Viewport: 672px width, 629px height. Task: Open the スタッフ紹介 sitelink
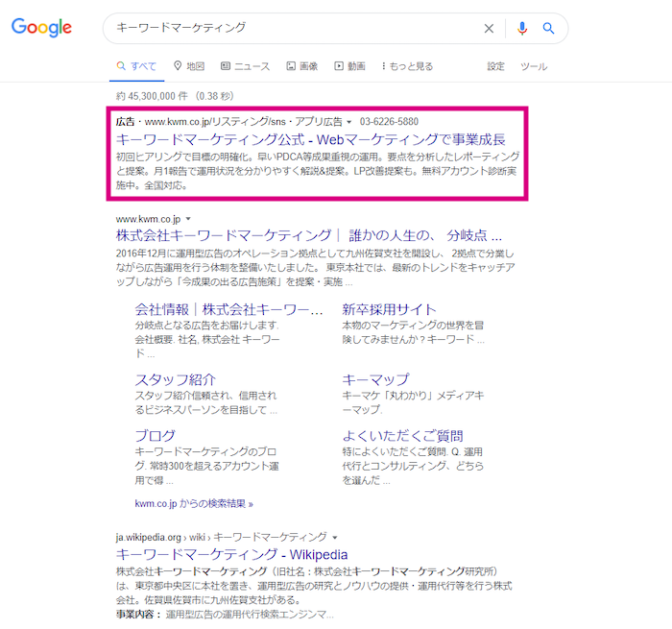point(176,380)
